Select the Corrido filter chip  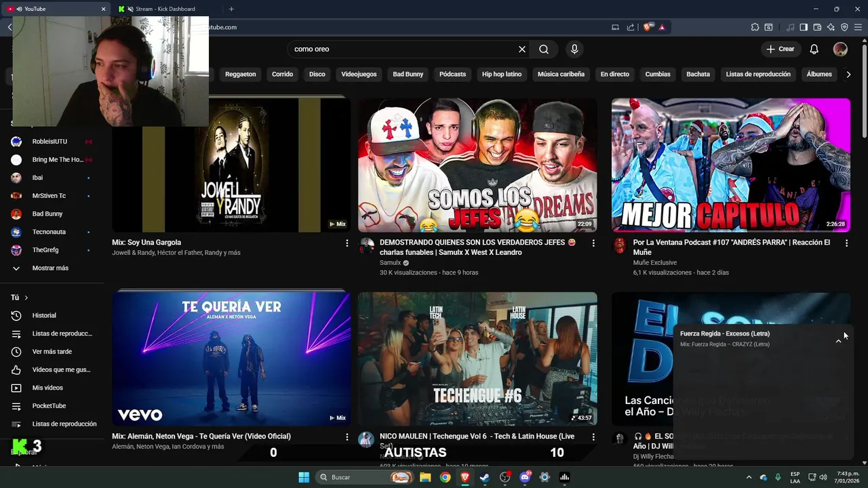[282, 75]
